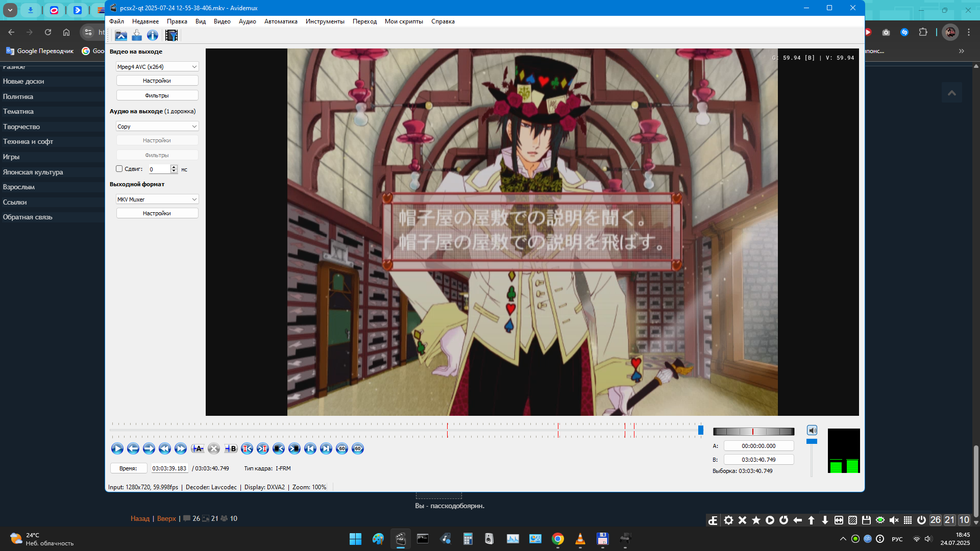Go back 60 seconds using backward-60 button
The width and height of the screenshot is (980, 551).
[x=342, y=448]
